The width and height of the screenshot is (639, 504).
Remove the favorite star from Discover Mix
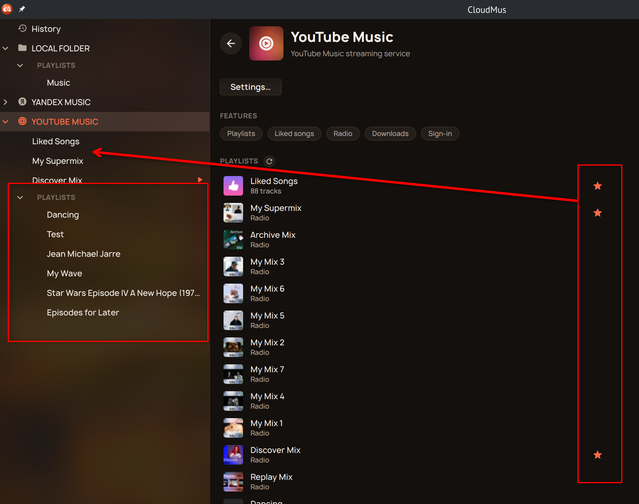point(597,455)
